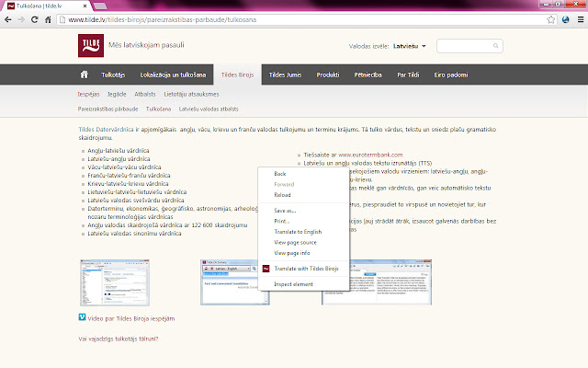Click the site search input field
The image size is (588, 368).
469,46
